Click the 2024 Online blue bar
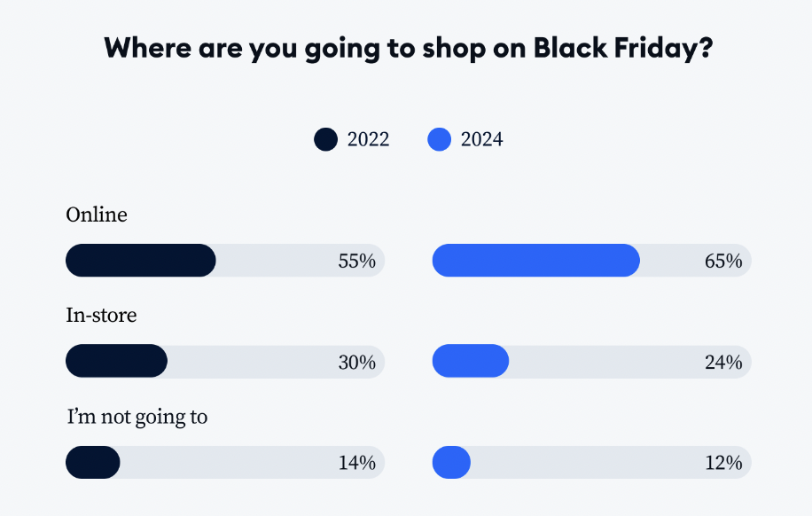This screenshot has height=516, width=812. tap(536, 260)
